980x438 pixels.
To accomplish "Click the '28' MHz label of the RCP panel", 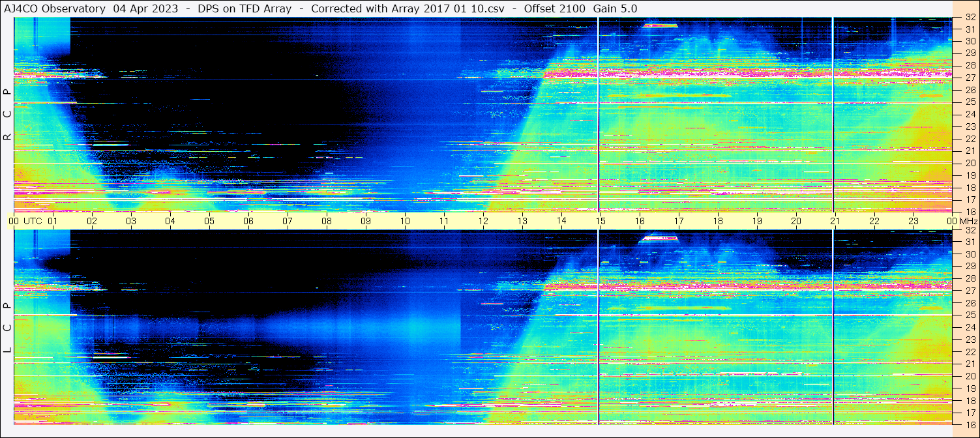I will coord(970,65).
